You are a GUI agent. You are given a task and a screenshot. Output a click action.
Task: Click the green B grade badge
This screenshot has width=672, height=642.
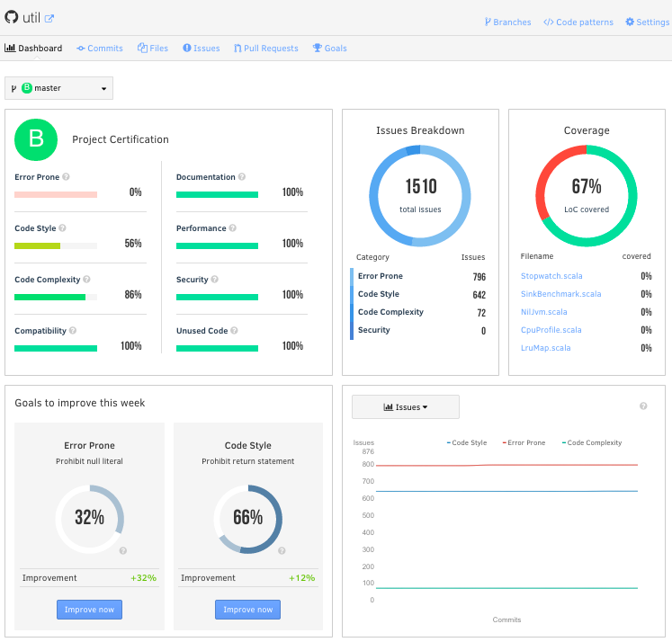36,138
